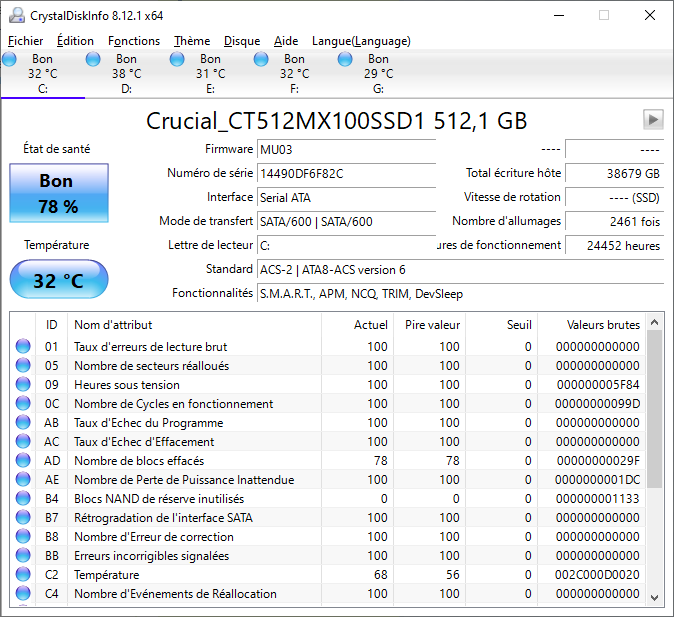Open the Édition menu
The height and width of the screenshot is (617, 674).
pos(75,41)
